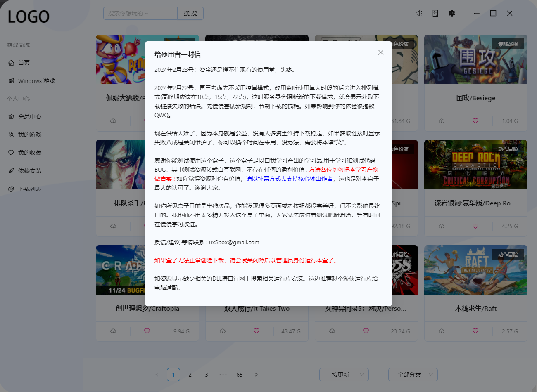Click the 木筏求生/Raft game title
This screenshot has height=392, width=537.
point(476,308)
